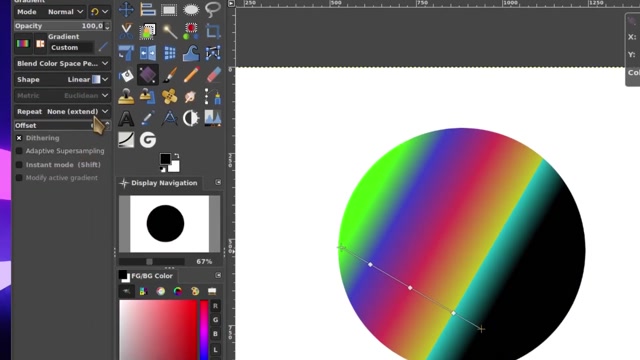Click the B channel button
The image size is (640, 360).
click(x=216, y=334)
